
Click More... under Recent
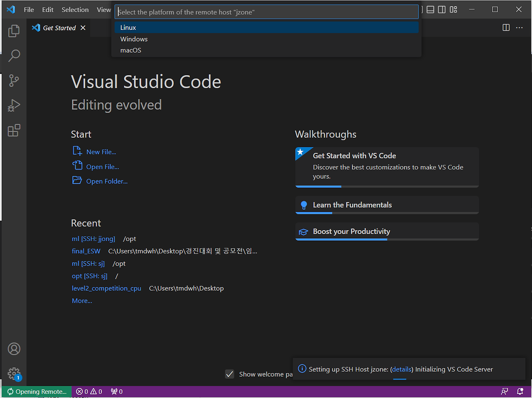point(82,301)
